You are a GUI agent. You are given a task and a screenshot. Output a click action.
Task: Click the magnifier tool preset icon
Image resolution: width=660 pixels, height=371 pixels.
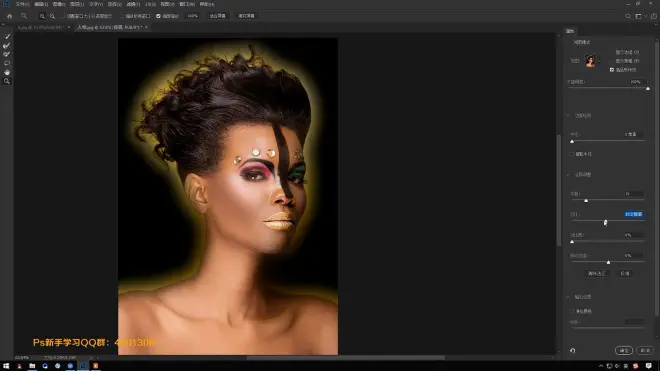[24, 16]
